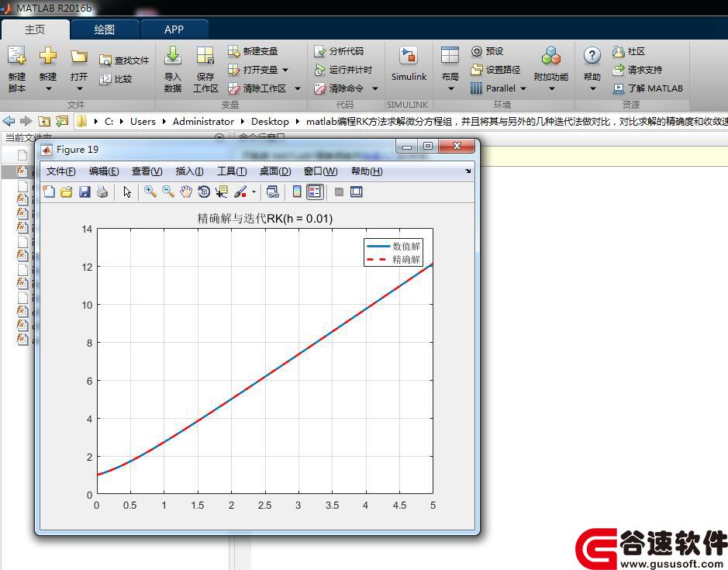Toggle the Zoom In tool
Screen dimensions: 728x570
pos(150,192)
